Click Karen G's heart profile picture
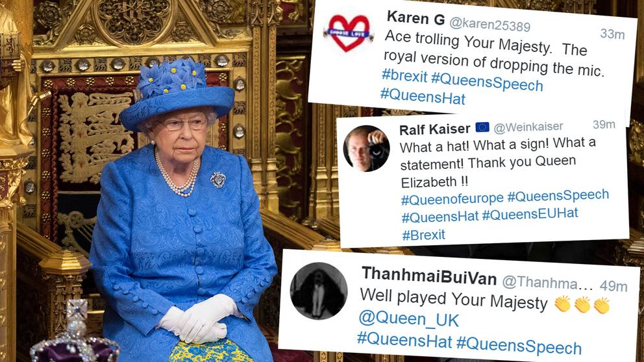644x362 pixels. (348, 33)
